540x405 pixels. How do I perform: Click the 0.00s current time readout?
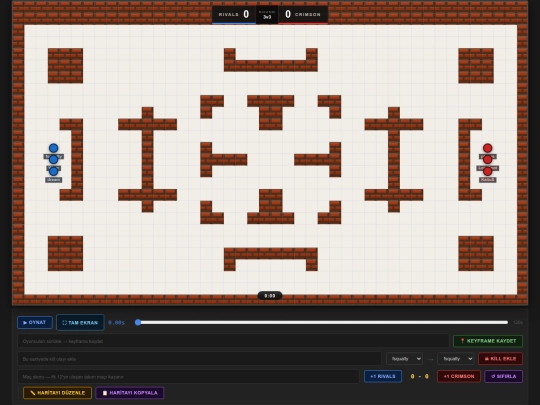(x=116, y=323)
